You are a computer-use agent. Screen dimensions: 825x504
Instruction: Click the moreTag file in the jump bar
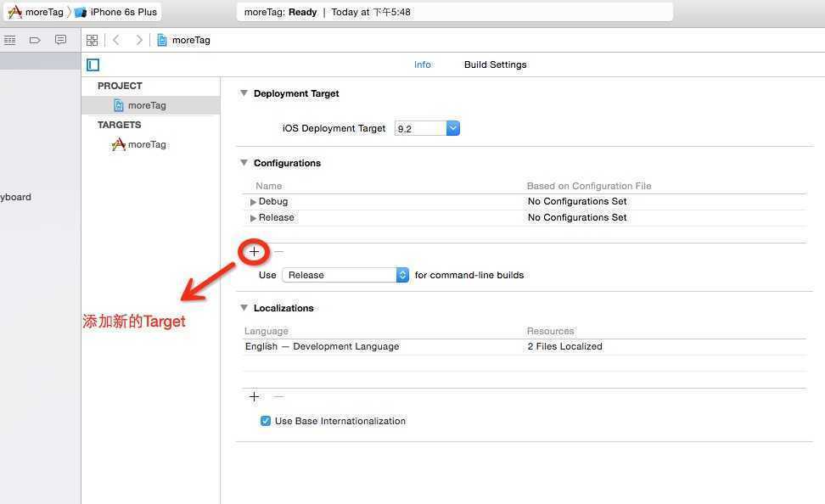tap(183, 40)
